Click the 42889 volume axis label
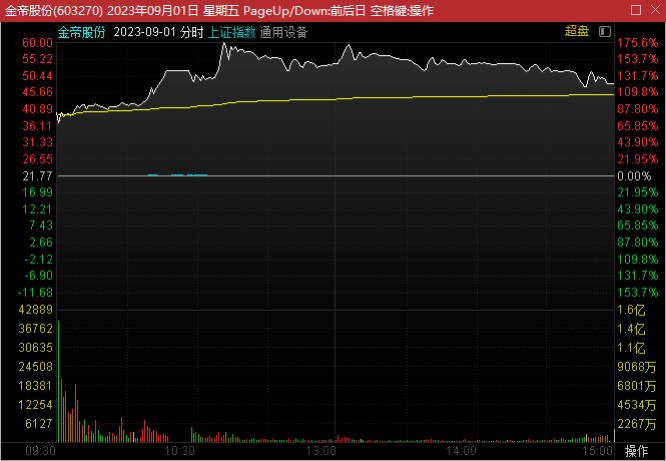This screenshot has width=666, height=461. point(35,309)
